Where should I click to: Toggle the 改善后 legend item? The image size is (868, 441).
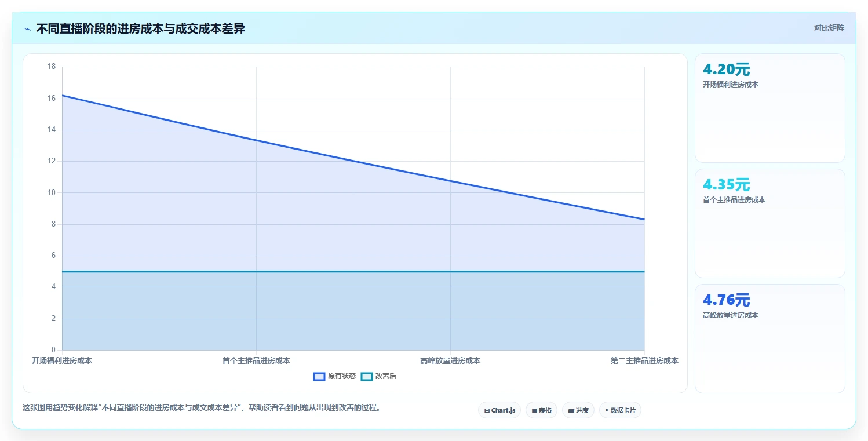(378, 376)
